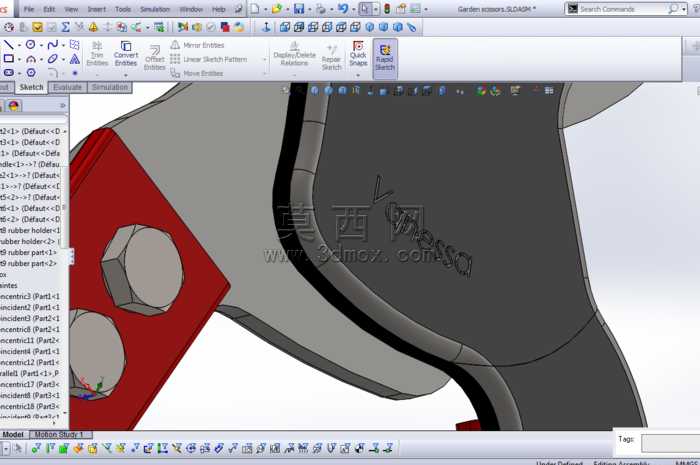Select mate 'rallel1 (Part1<1>,P'
This screenshot has width=700, height=465.
30,373
